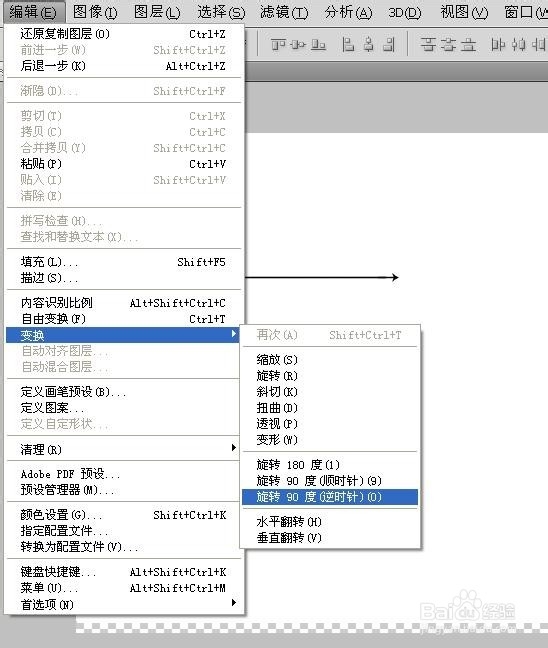Click greyed 合并拷贝(Y) copy merged entry
The image size is (548, 648).
pyautogui.click(x=123, y=148)
